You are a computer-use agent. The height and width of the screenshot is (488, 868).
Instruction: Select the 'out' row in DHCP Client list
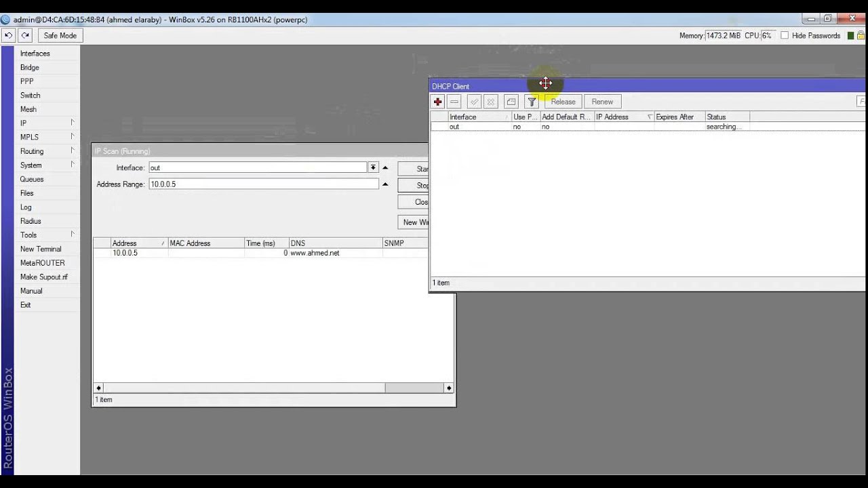(648, 127)
